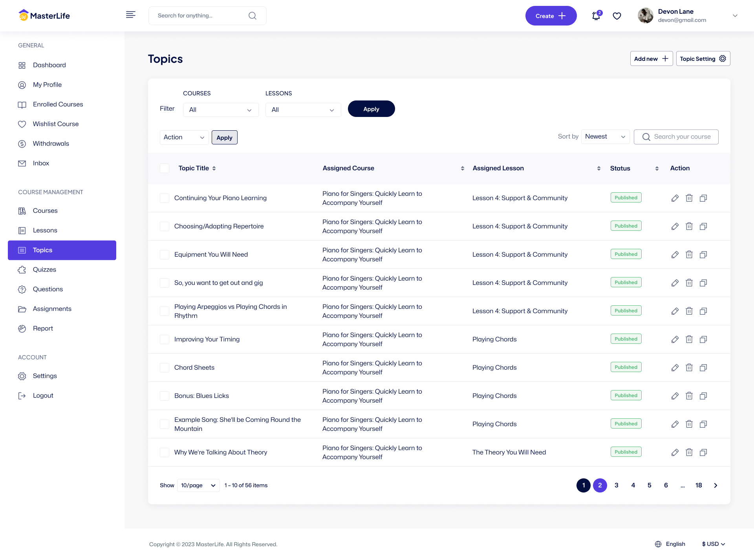The image size is (754, 560).
Task: Open wishlist heart icon in header
Action: (x=617, y=16)
